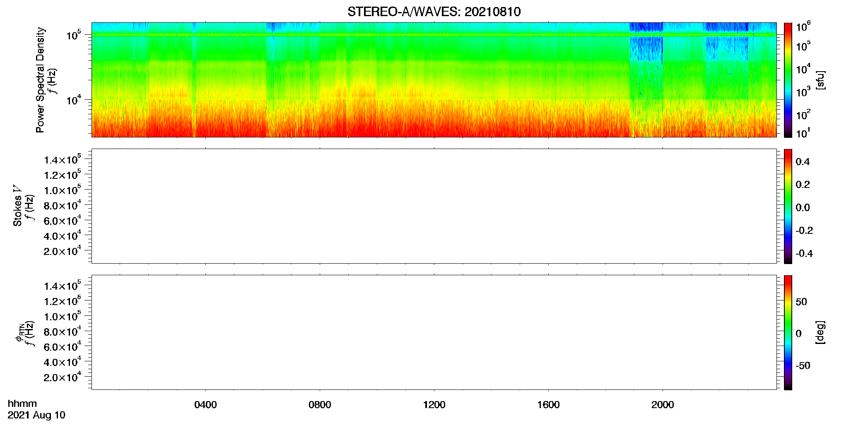Click the yellow 100 kHz interference line
The image size is (868, 447).
tap(434, 35)
